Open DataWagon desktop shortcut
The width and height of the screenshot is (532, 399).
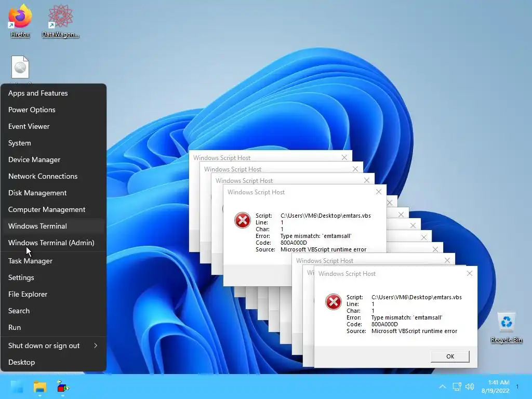60,20
